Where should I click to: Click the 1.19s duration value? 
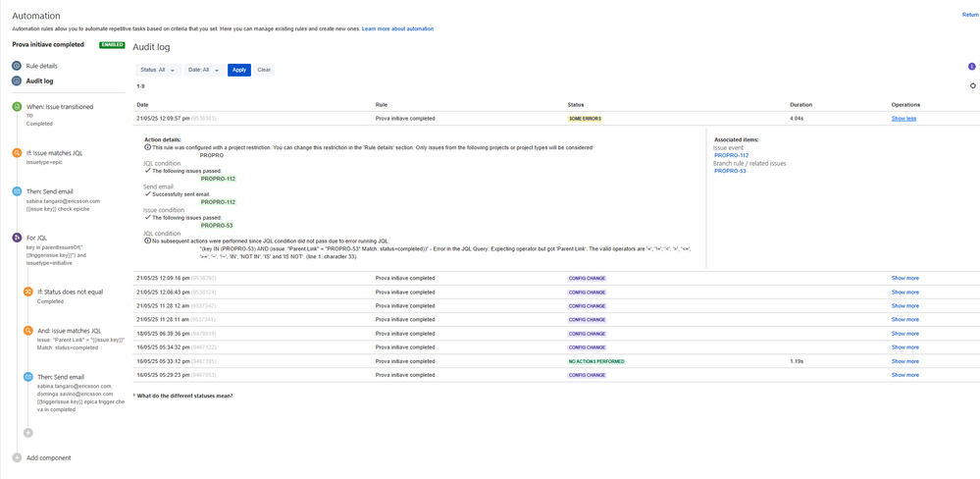point(797,361)
